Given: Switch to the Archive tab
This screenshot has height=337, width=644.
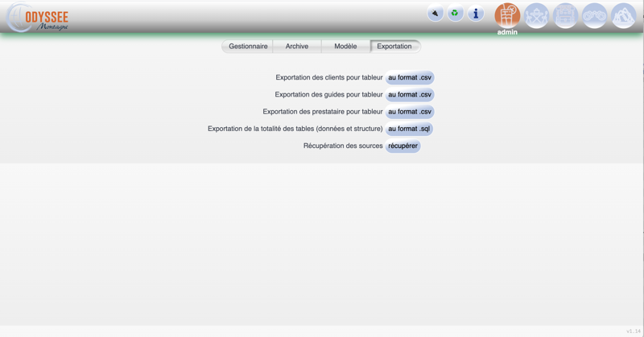Looking at the screenshot, I should click(x=297, y=47).
